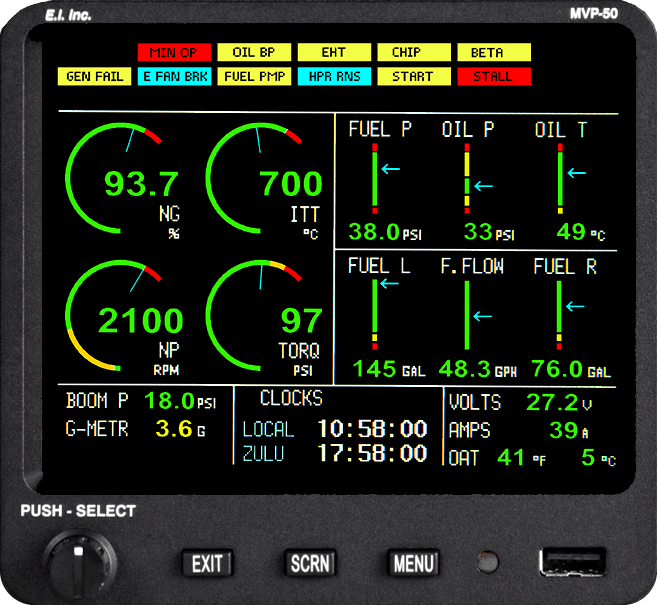Select the GEN FAIL annunciator
Viewport: 657px width, 605px height.
tap(94, 77)
